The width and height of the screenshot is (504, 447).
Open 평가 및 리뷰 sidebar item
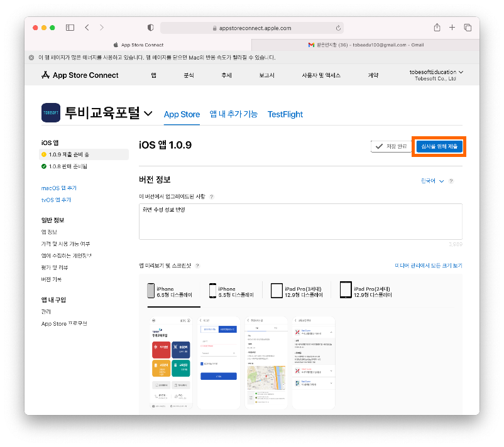click(55, 267)
